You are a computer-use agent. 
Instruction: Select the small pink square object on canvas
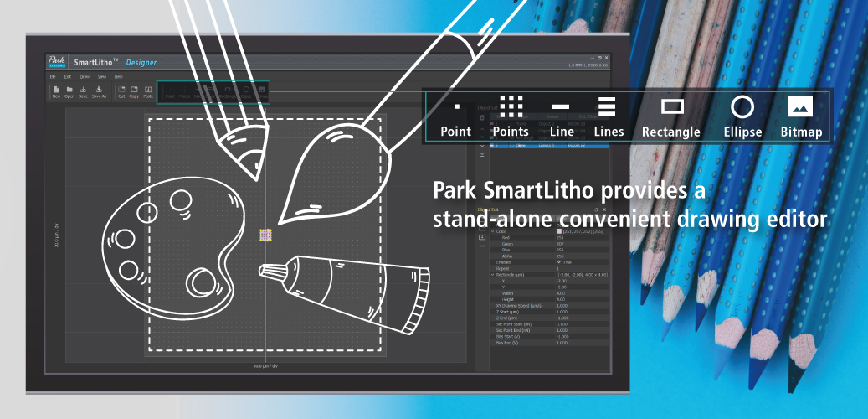265,235
